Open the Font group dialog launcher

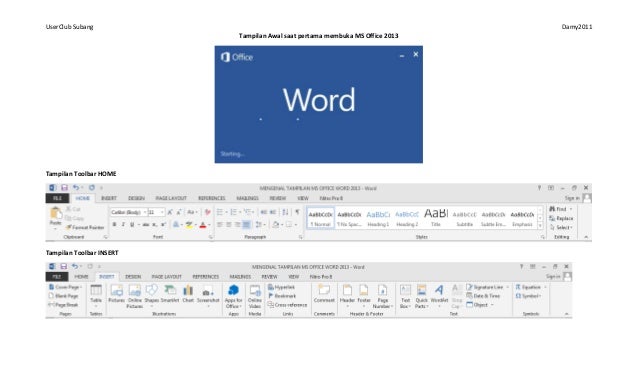click(x=211, y=237)
